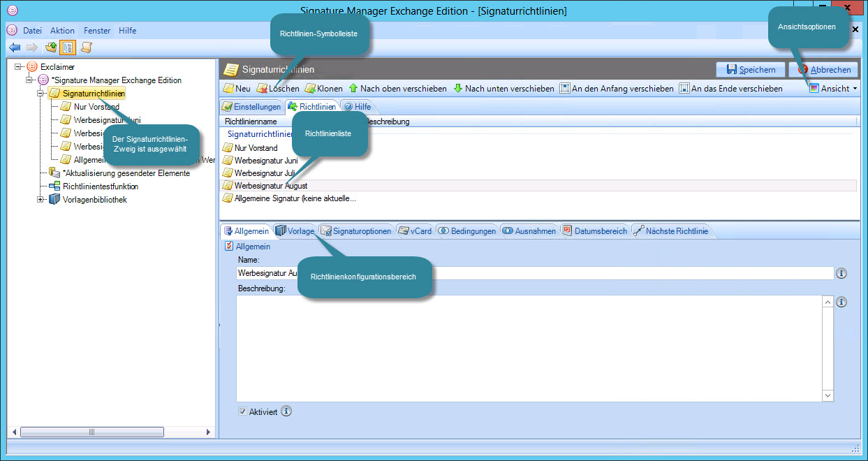The height and width of the screenshot is (461, 868).
Task: Expand the Vorlagenbibliothek node
Action: [x=41, y=200]
